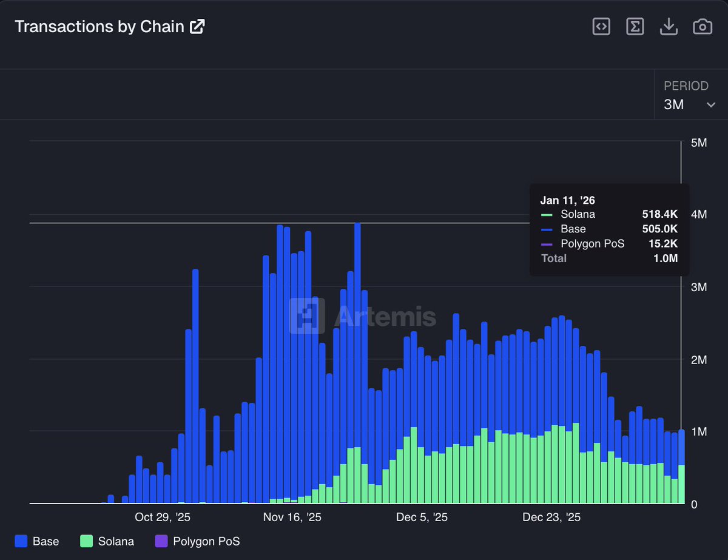This screenshot has width=728, height=560.
Task: Select the blue Base legend swatch
Action: (21, 541)
